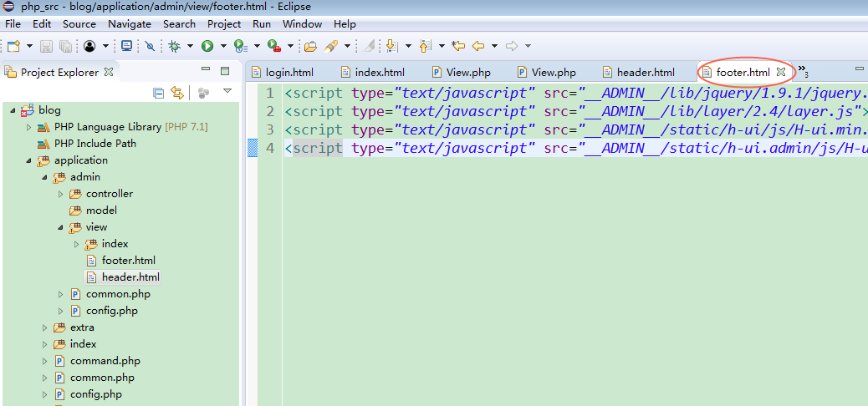
Task: Open the File menu
Action: tap(13, 23)
